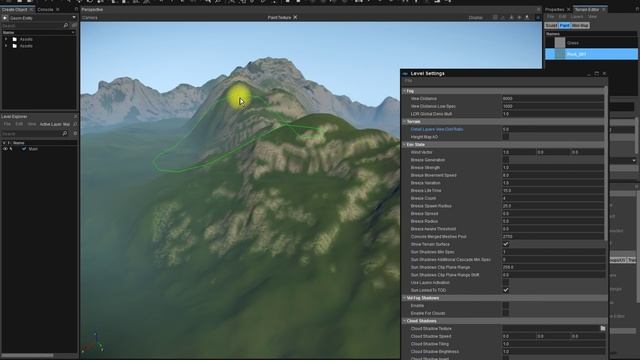640x360 pixels.
Task: Edit the Breeze Count value field
Action: [553, 198]
